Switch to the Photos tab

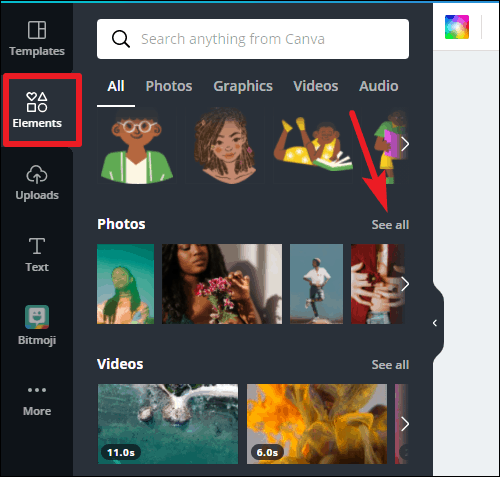(169, 86)
